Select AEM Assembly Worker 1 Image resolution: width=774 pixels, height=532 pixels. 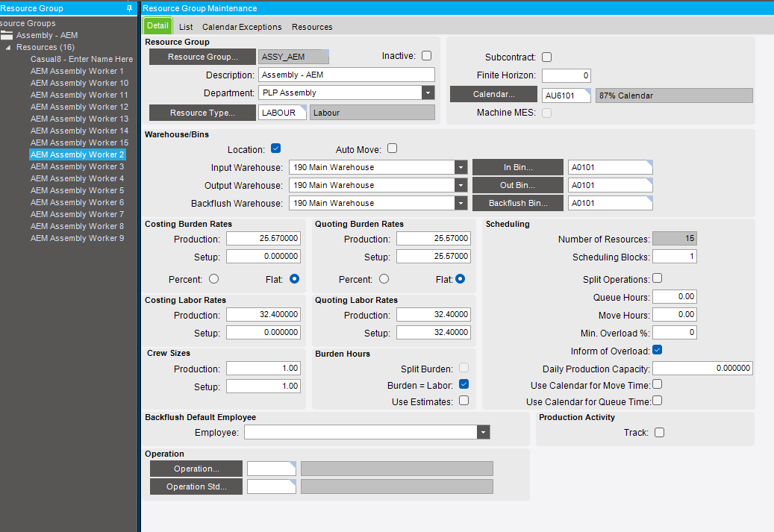[77, 71]
